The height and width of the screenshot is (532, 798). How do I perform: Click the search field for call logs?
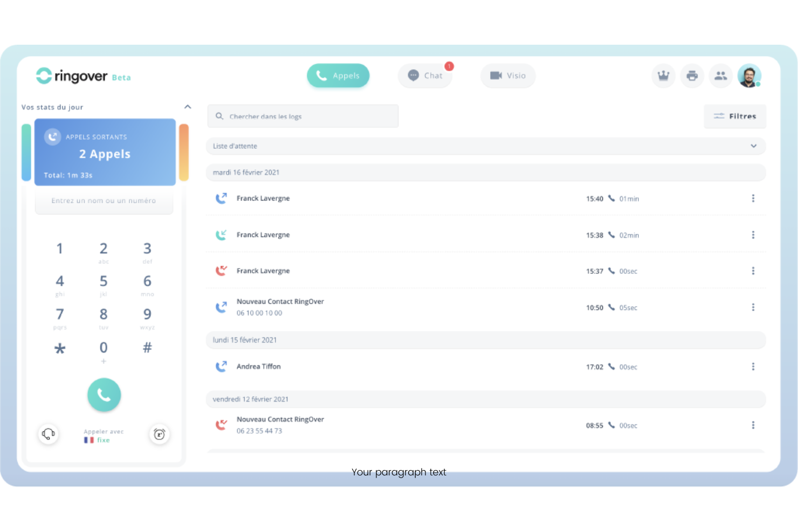pos(303,116)
